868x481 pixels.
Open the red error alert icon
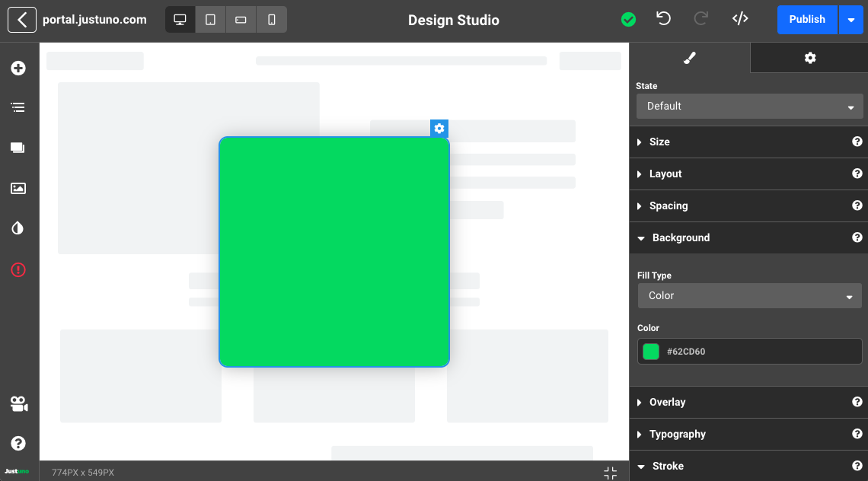pos(18,269)
